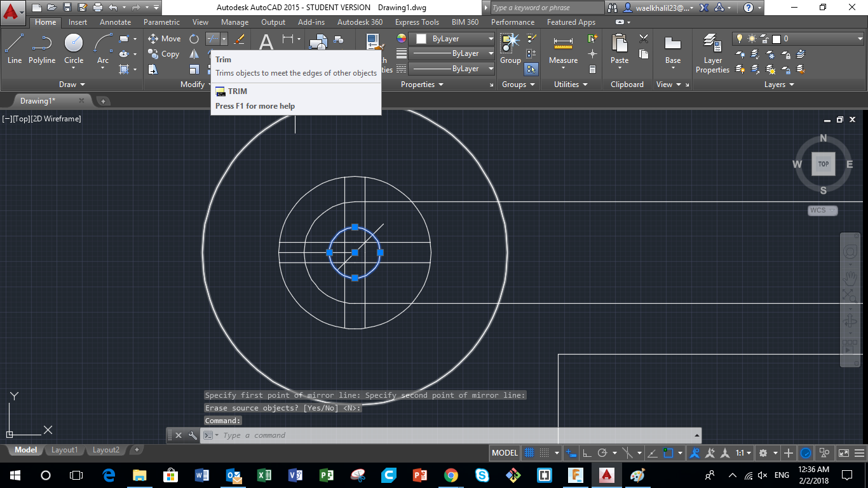Expand the Utilities panel

[x=571, y=85]
